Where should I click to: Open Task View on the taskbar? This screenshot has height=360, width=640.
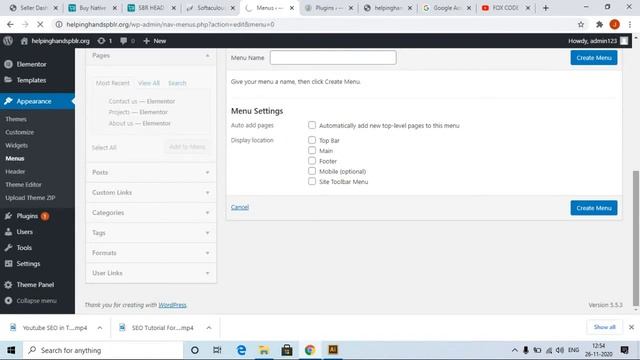pyautogui.click(x=217, y=350)
